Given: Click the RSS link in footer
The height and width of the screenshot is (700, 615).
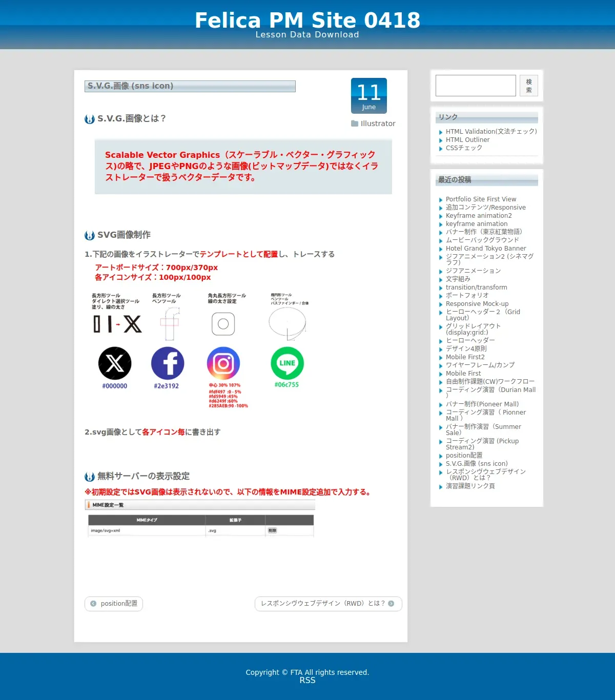Looking at the screenshot, I should pos(307,681).
